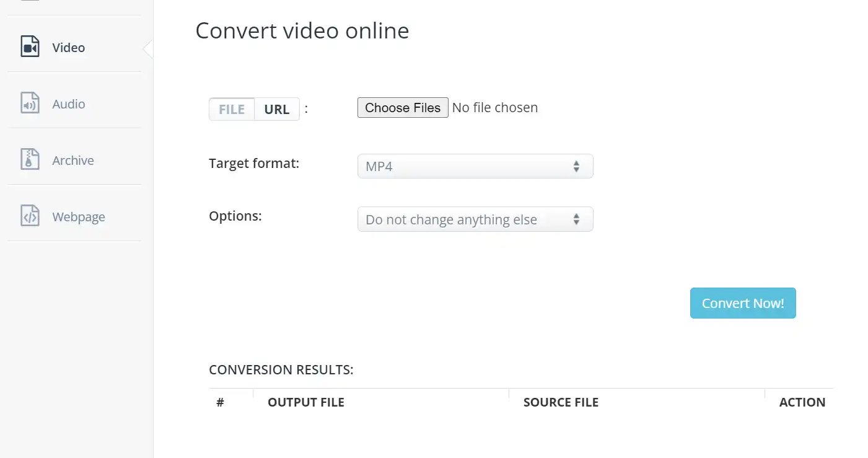Screen dimensions: 868x458
Task: Click the SOURCE FILE column header
Action: (561, 402)
